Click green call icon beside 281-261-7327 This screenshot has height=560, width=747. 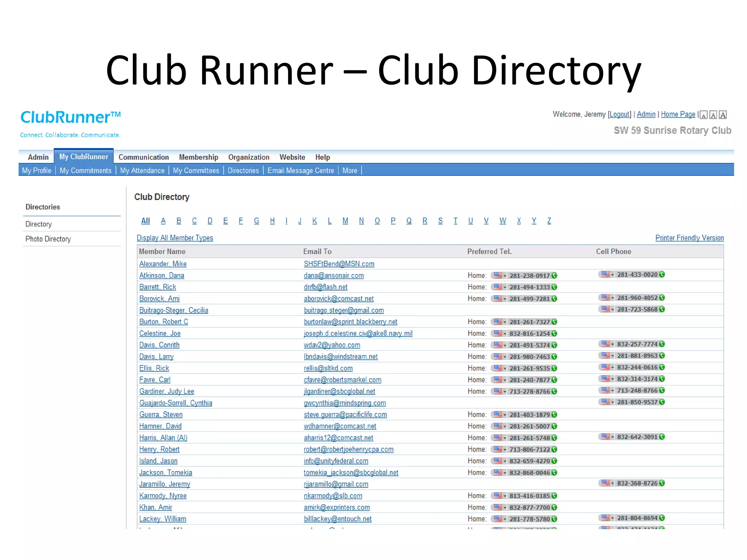[554, 322]
